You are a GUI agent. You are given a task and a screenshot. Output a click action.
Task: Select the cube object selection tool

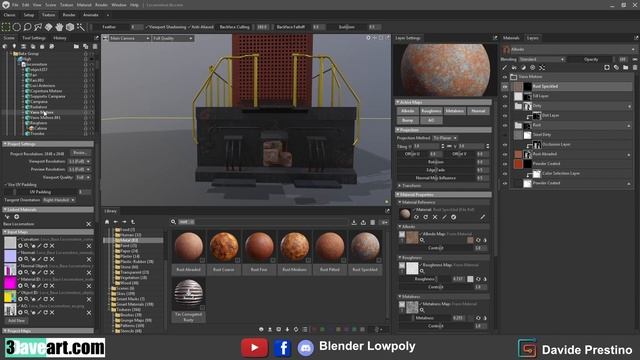click(70, 27)
